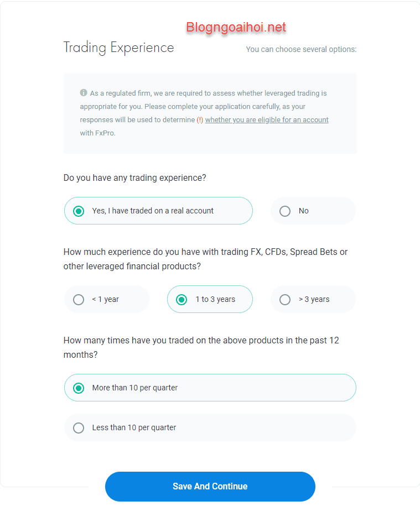Click the info icon in the notice box
This screenshot has width=420, height=522.
pos(84,93)
